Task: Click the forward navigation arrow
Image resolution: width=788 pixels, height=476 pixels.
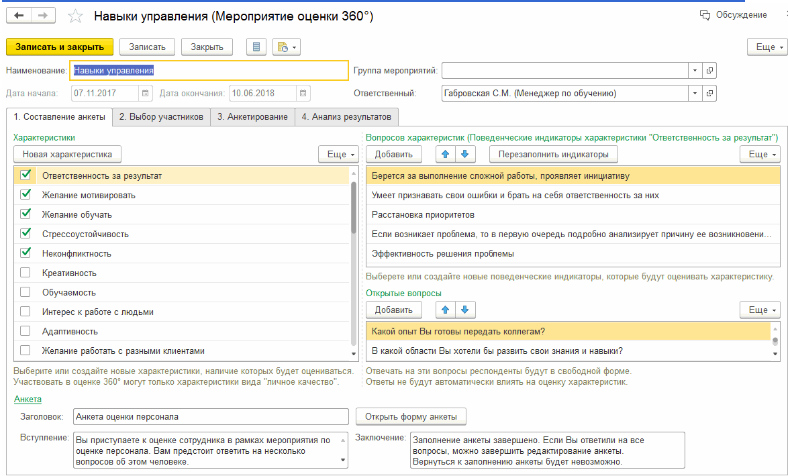Action: click(x=43, y=16)
